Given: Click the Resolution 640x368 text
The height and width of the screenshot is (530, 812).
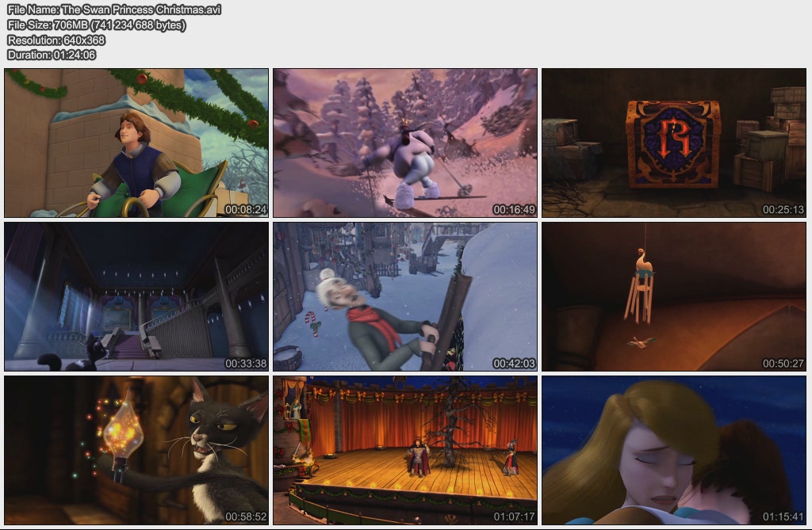Looking at the screenshot, I should pos(56,40).
